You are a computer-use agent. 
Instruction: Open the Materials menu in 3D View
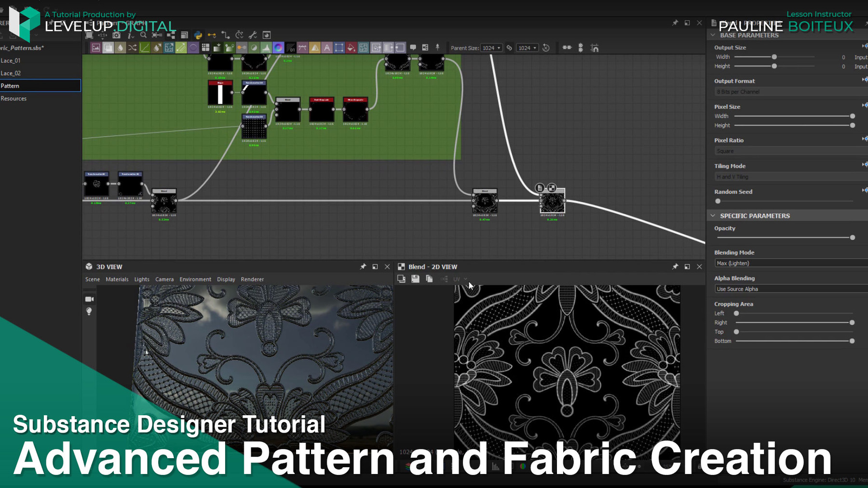tap(117, 279)
